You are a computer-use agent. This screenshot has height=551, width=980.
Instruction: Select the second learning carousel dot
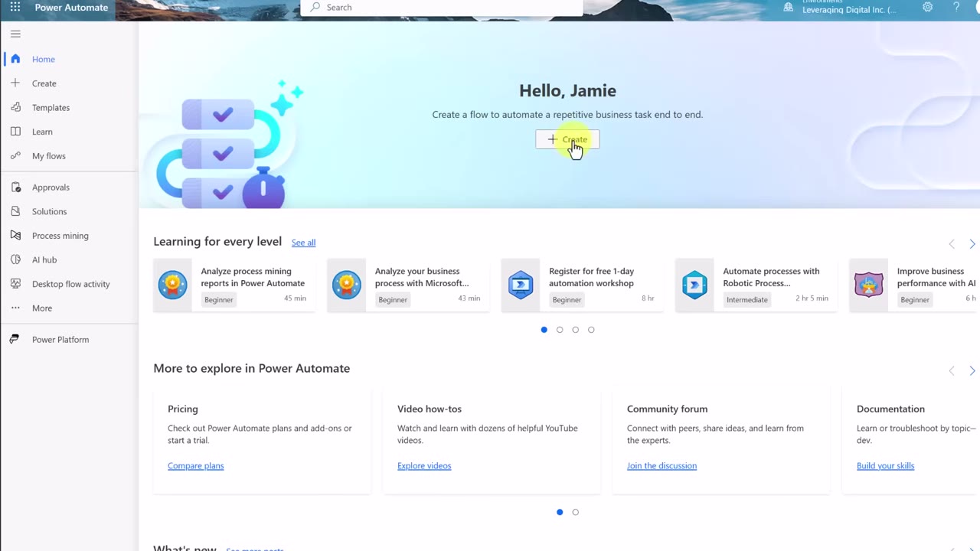tap(560, 330)
